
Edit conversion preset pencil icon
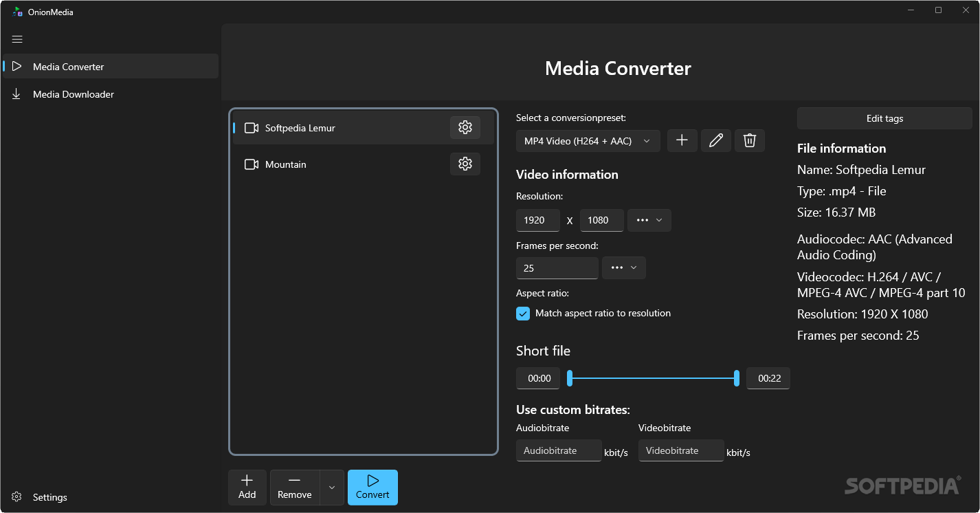pos(716,140)
